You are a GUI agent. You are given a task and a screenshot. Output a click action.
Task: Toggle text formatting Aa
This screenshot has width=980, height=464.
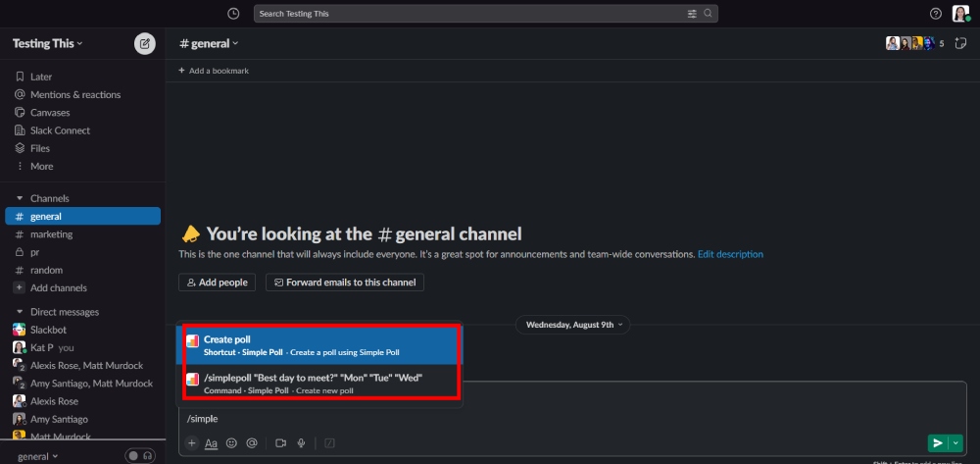click(x=212, y=442)
